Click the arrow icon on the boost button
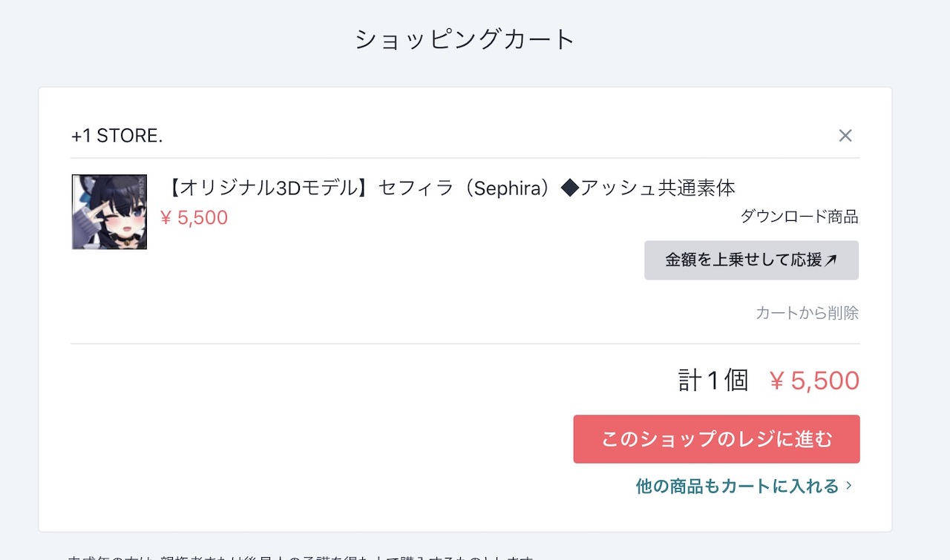Image resolution: width=950 pixels, height=560 pixels. tap(831, 260)
